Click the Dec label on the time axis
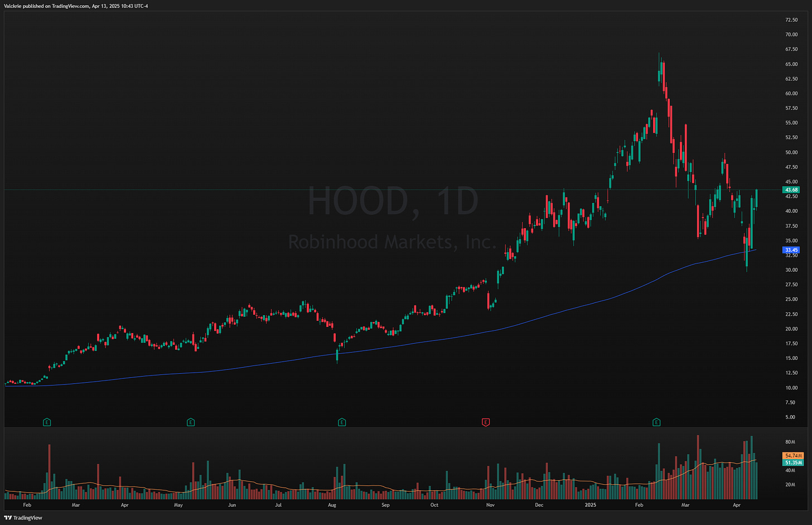812x525 pixels. (539, 505)
